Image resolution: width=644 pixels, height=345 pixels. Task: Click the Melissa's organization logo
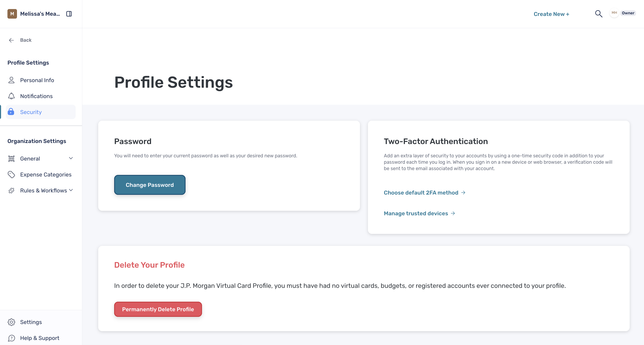pyautogui.click(x=12, y=14)
